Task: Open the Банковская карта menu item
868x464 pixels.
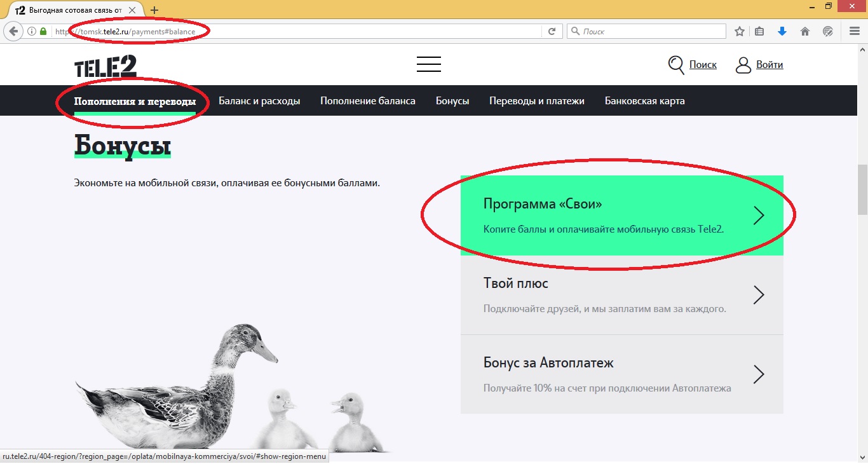Action: pyautogui.click(x=644, y=101)
